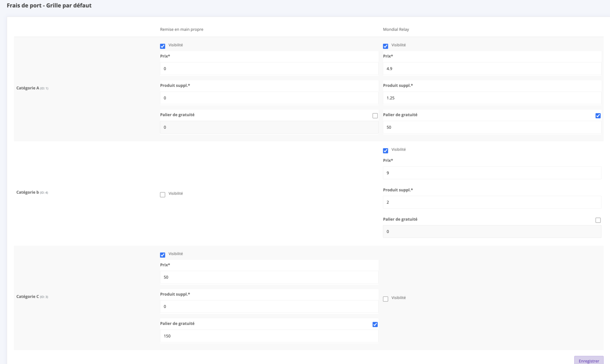
Task: Disable Palier de gratuité for Catégorie C Remise en main propre
Action: [375, 324]
